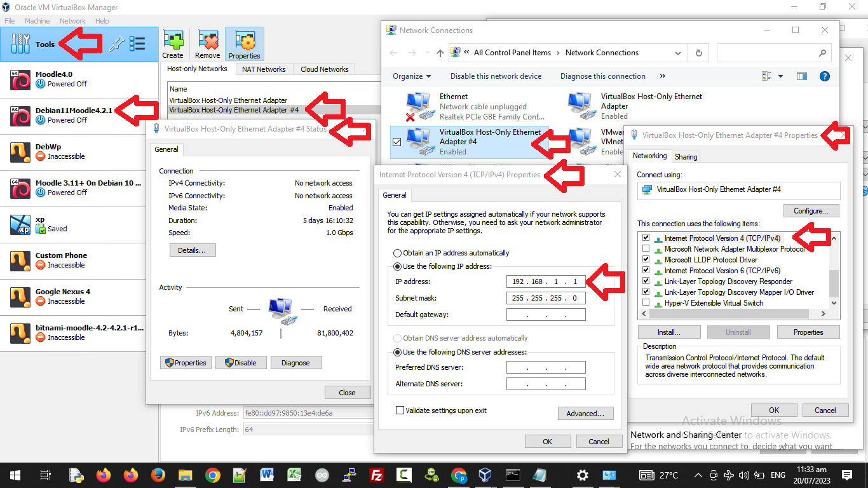
Task: Open the Machine menu
Action: point(37,21)
